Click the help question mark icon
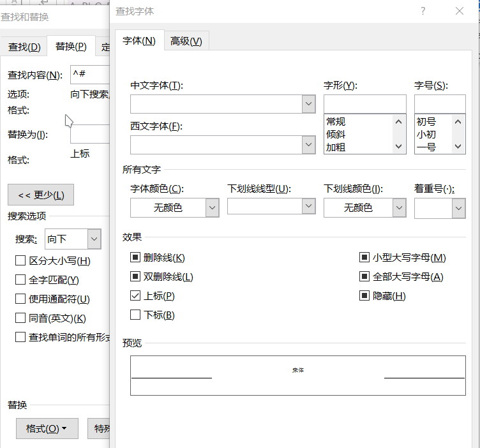Screen dimensions: 480x448 [x=423, y=11]
